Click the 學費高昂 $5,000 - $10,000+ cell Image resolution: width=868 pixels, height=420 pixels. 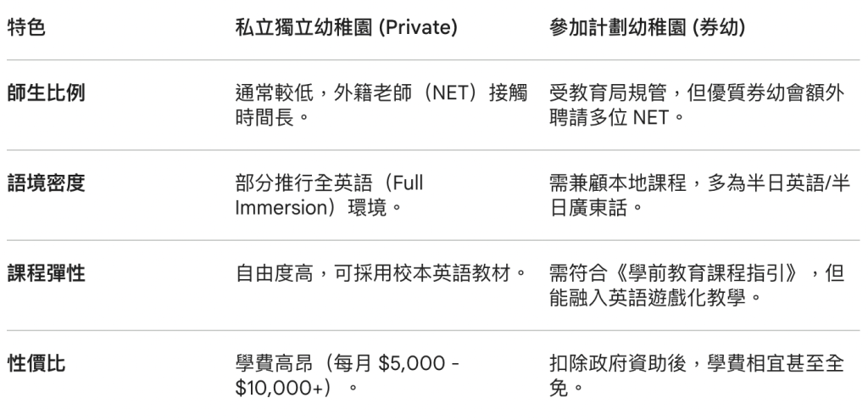tap(347, 376)
